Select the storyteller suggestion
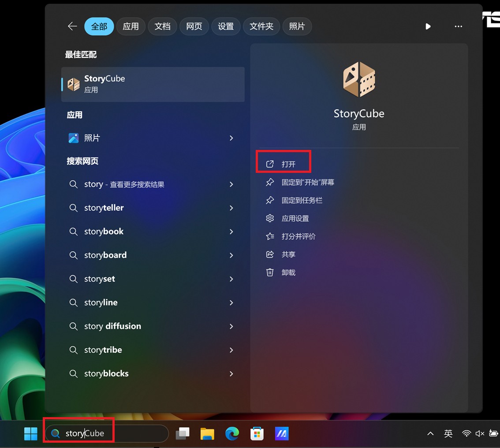 pos(153,208)
